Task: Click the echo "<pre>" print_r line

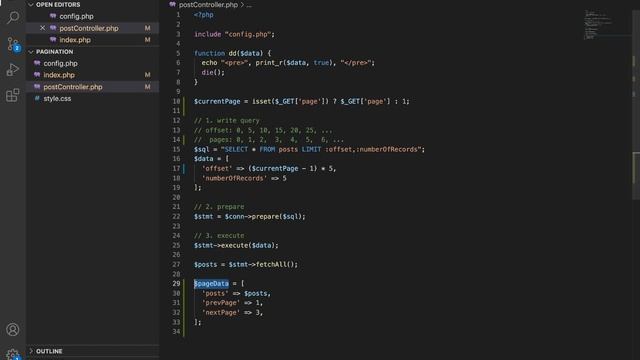Action: [x=288, y=63]
